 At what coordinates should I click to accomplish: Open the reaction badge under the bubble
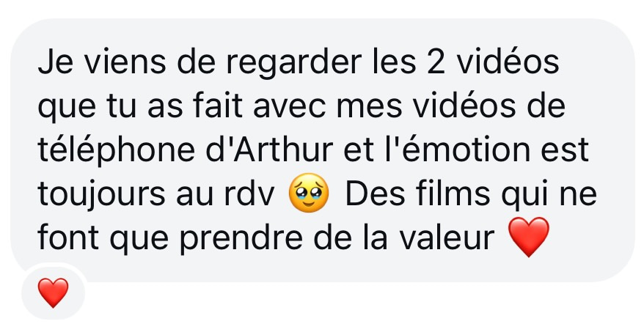click(x=53, y=292)
